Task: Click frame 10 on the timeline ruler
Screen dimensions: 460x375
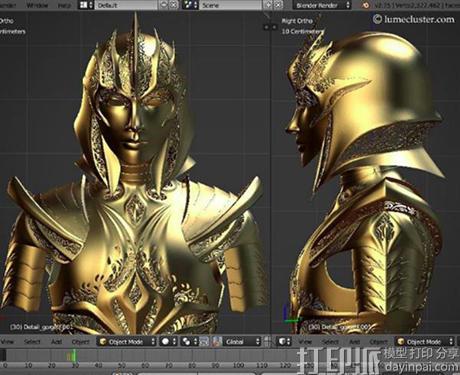Action: click(x=28, y=366)
